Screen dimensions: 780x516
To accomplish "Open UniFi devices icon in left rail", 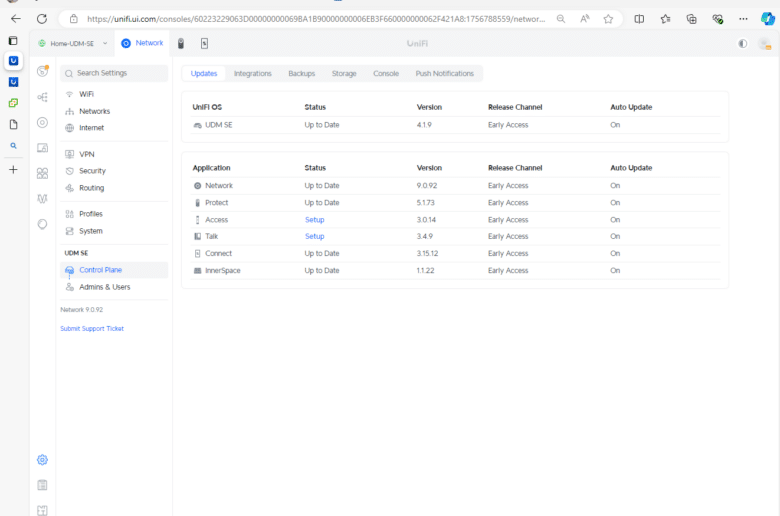I will tap(43, 122).
